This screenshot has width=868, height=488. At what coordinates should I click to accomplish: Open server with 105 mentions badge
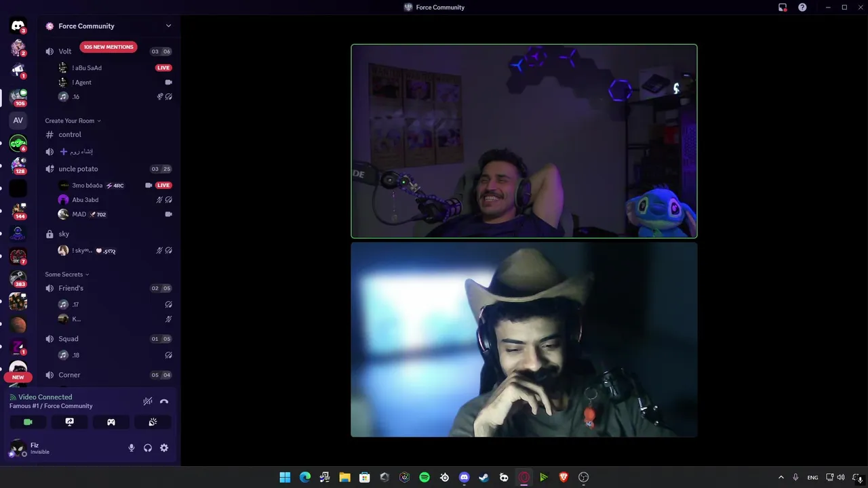click(x=18, y=97)
